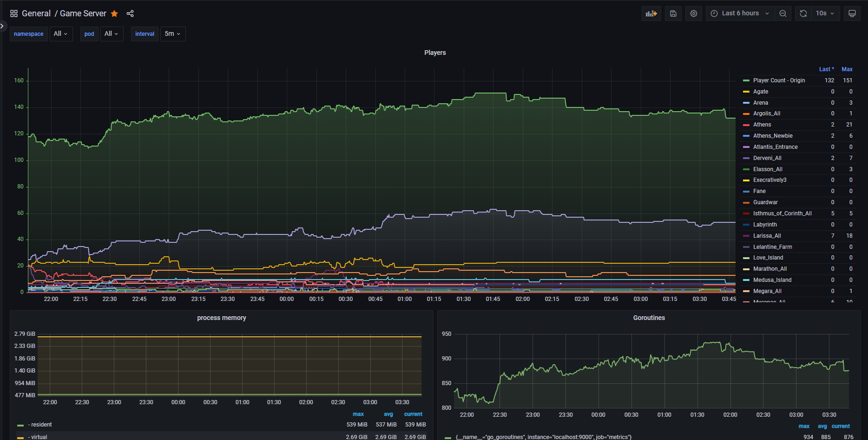This screenshot has width=868, height=440.
Task: Open the dashboard search grid icon
Action: (x=14, y=13)
